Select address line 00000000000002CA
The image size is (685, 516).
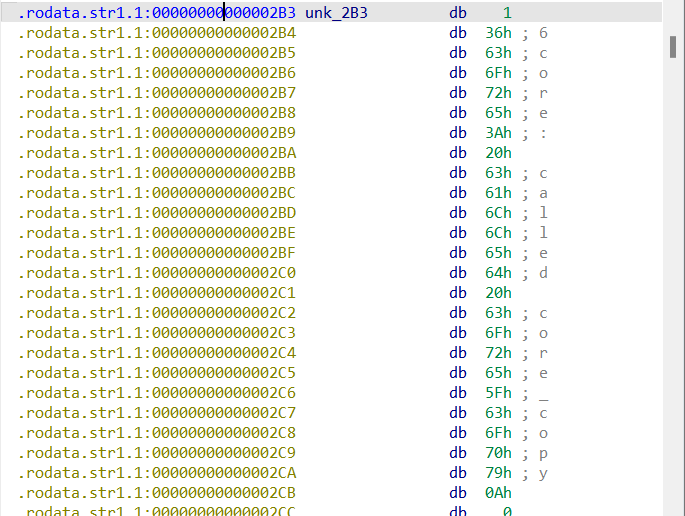pos(157,474)
